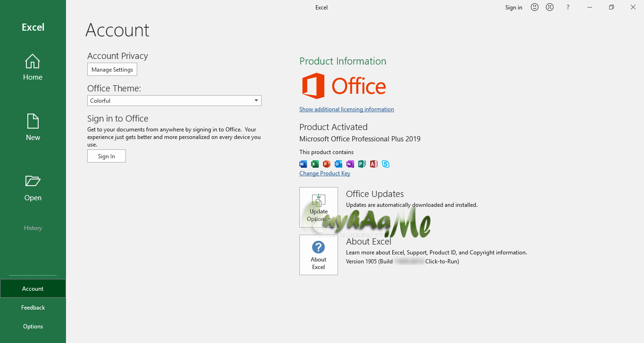644x343 pixels.
Task: Click the About Excel button
Action: 319,255
